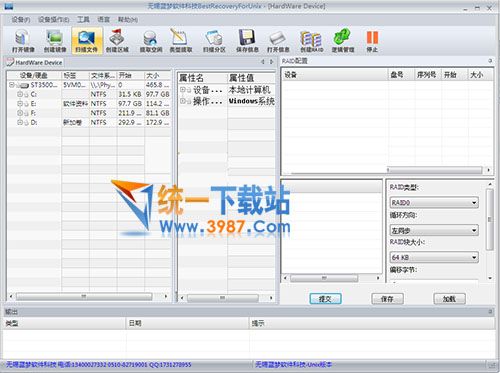This screenshot has height=373, width=500.
Task: Open the 循环方向 dropdown showing 左同步
Action: [434, 230]
